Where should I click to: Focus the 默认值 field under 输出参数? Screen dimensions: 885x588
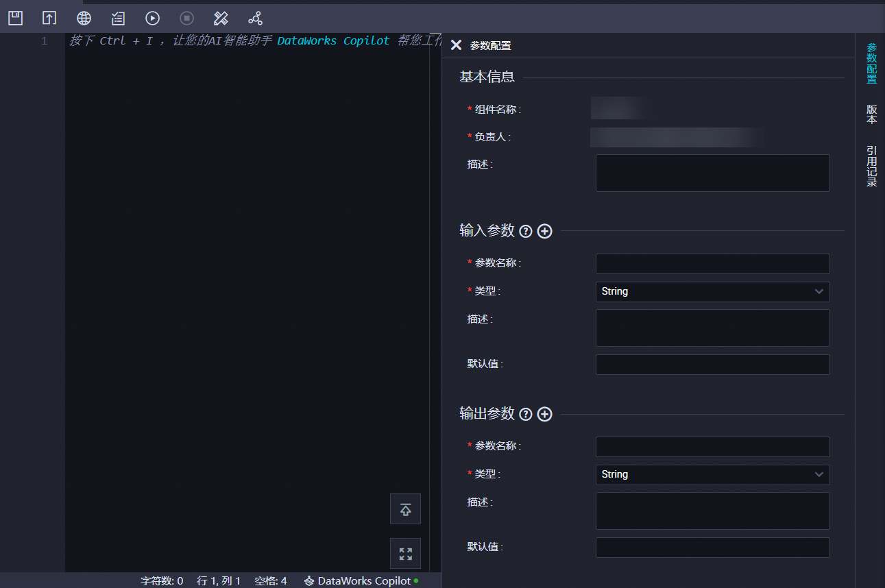[712, 548]
